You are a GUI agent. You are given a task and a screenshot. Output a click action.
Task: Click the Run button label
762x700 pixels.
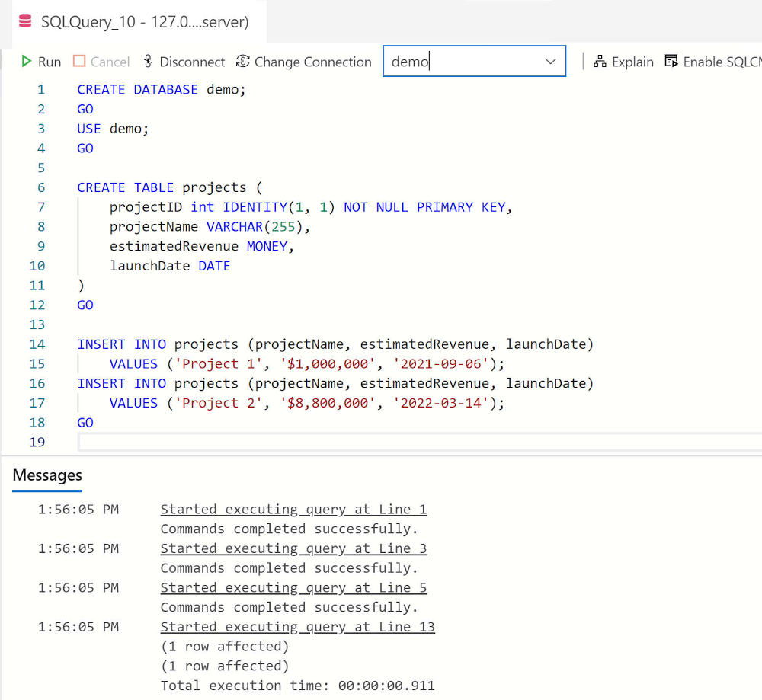[50, 62]
